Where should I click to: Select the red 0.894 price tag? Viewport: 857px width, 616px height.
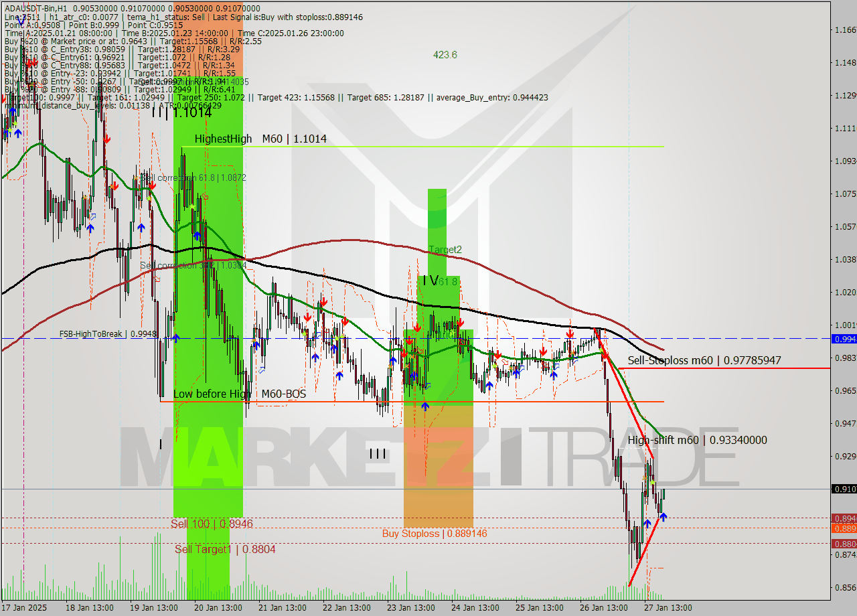[844, 518]
